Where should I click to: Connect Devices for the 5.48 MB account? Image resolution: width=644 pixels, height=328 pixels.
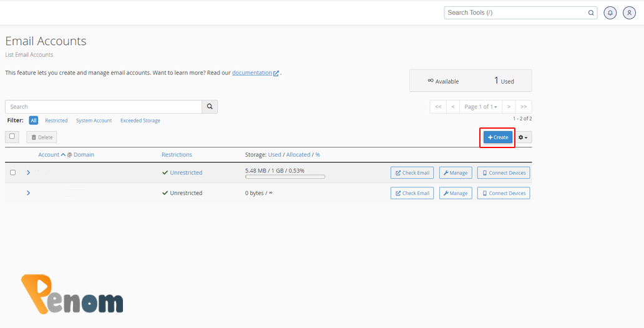(x=504, y=172)
